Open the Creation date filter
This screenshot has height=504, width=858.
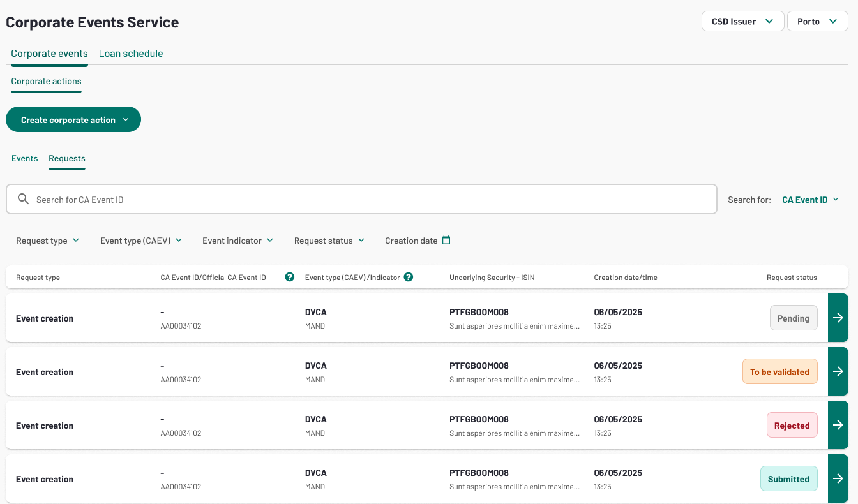tap(418, 241)
